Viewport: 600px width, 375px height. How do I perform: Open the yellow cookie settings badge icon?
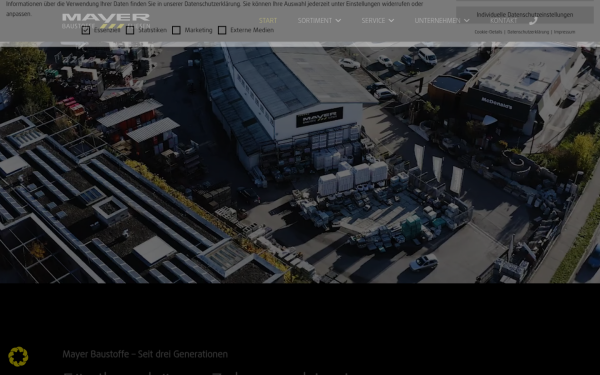click(18, 356)
